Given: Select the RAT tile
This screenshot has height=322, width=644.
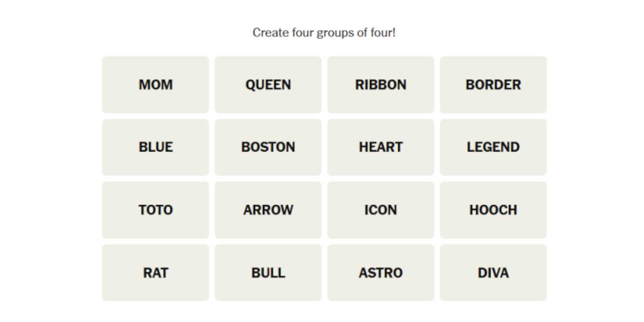Looking at the screenshot, I should 155,272.
